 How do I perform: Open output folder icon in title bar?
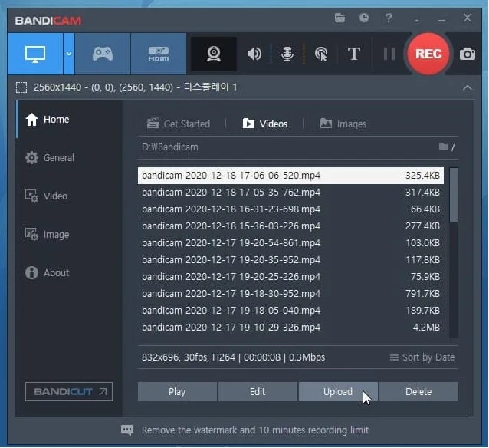[340, 18]
